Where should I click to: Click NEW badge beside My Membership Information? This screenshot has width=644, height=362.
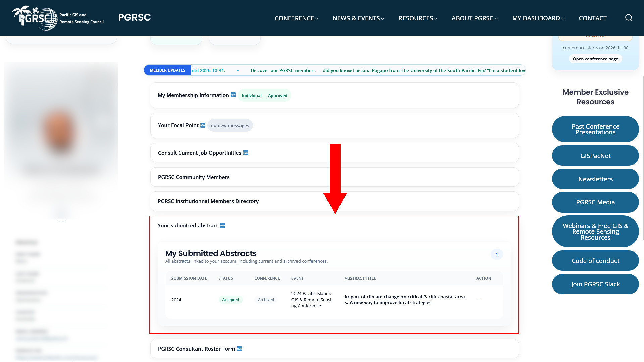pos(233,95)
